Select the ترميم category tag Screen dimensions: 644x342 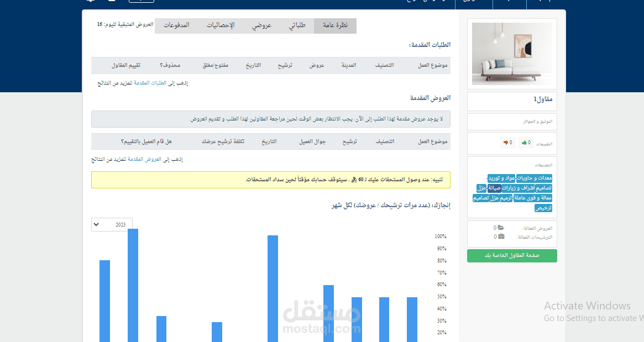[506, 198]
